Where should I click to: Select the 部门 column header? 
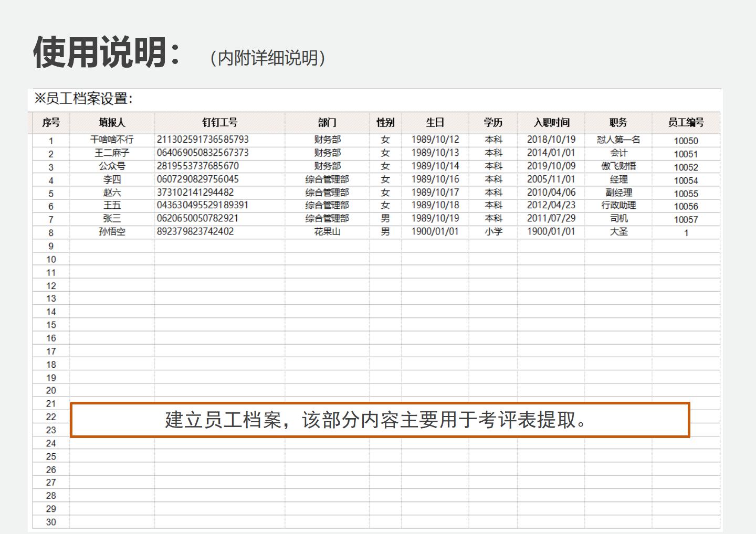tap(327, 123)
